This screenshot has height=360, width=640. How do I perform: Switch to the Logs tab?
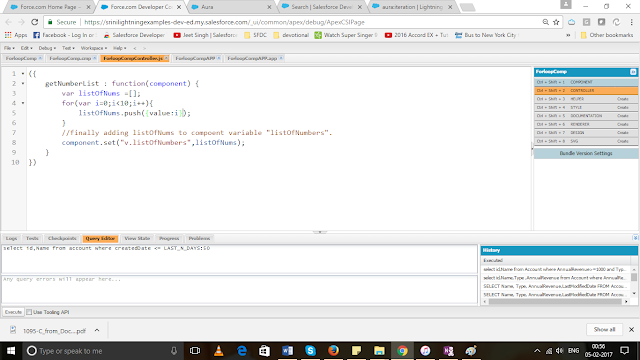[x=11, y=238]
